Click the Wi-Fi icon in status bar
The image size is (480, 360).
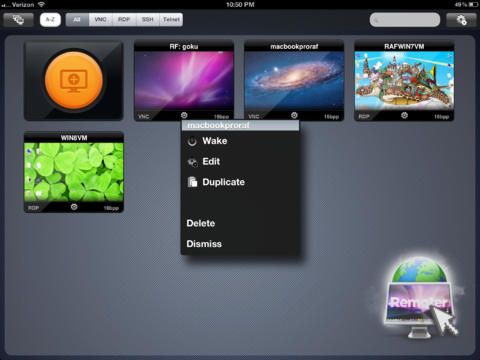point(41,4)
